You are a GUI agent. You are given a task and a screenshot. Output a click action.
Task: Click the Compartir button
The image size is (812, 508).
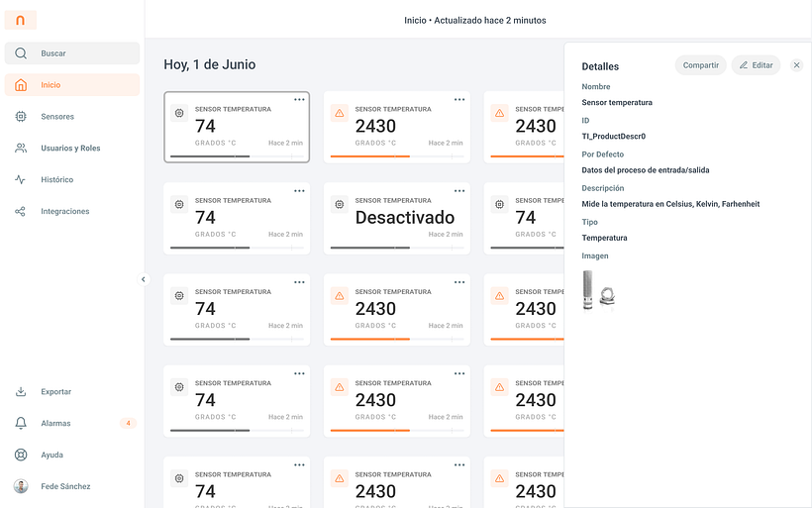[700, 65]
